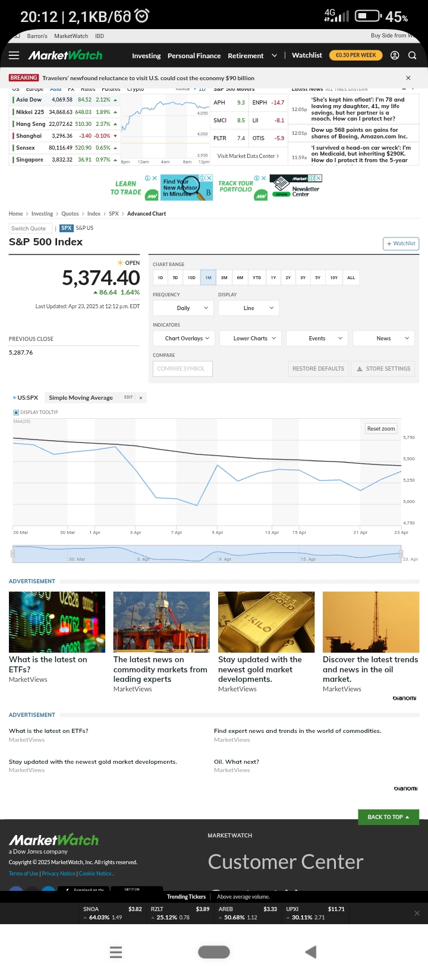
Task: Switch to the Asia markets tab
Action: (x=56, y=90)
